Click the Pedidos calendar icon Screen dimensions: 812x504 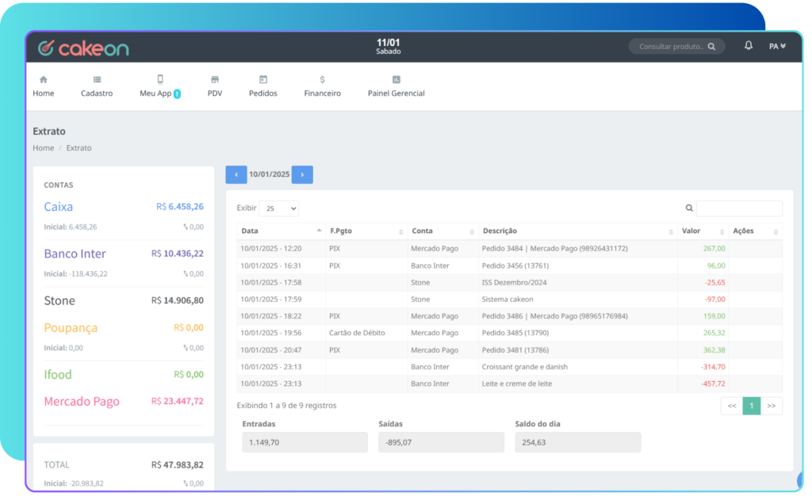tap(263, 79)
